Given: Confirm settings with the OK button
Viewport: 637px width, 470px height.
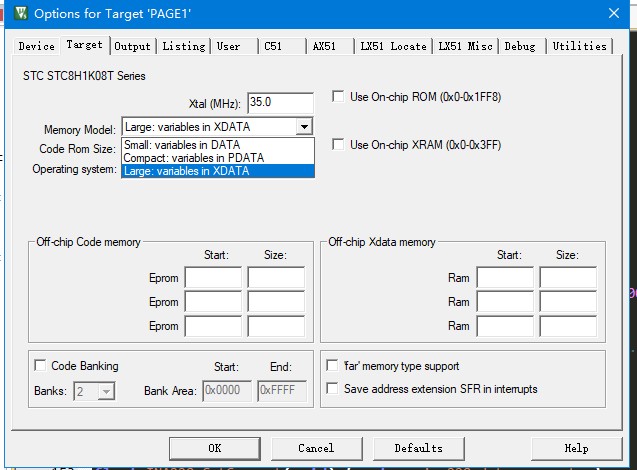Looking at the screenshot, I should [214, 448].
